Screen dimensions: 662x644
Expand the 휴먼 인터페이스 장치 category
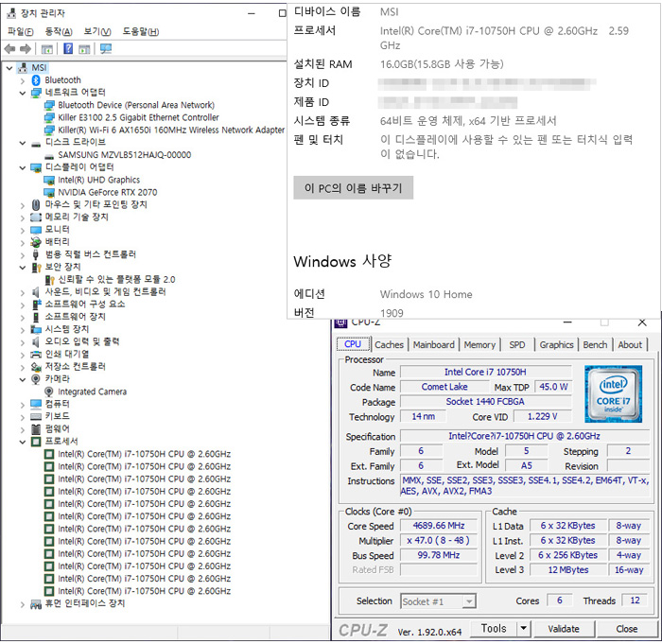click(23, 604)
